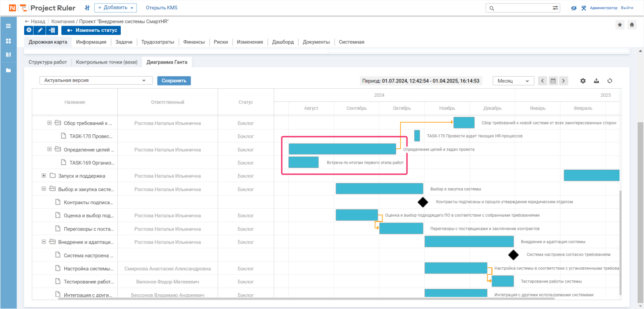
Task: Refresh the Gantt chart
Action: point(610,81)
